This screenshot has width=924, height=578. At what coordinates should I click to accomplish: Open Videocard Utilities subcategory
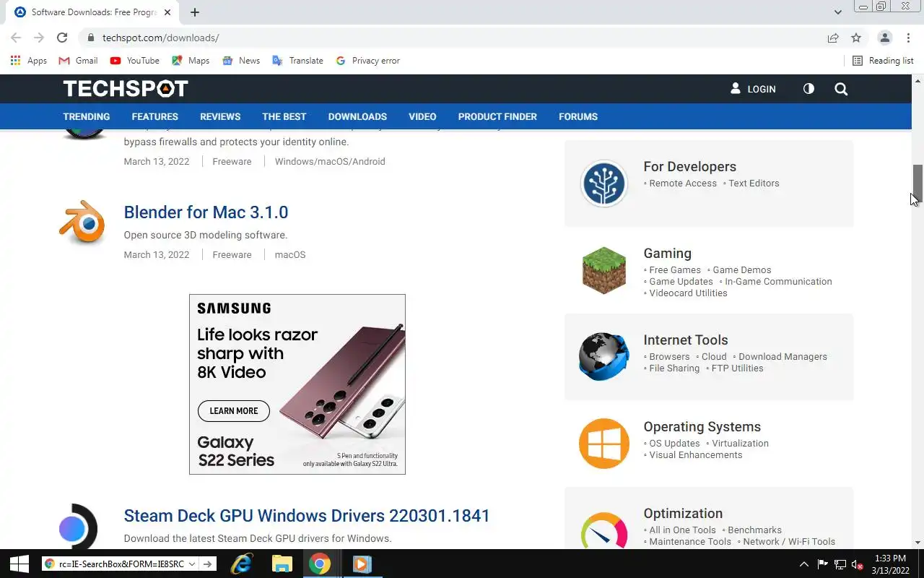pos(688,293)
